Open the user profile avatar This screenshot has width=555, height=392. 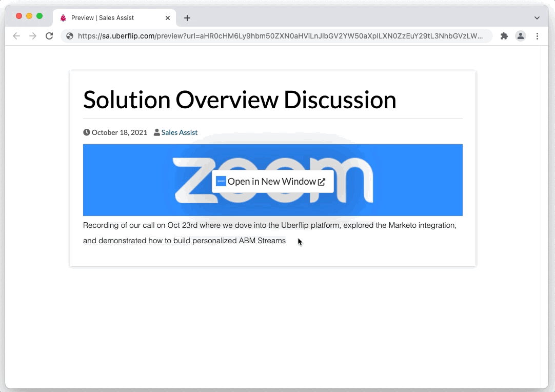(521, 36)
